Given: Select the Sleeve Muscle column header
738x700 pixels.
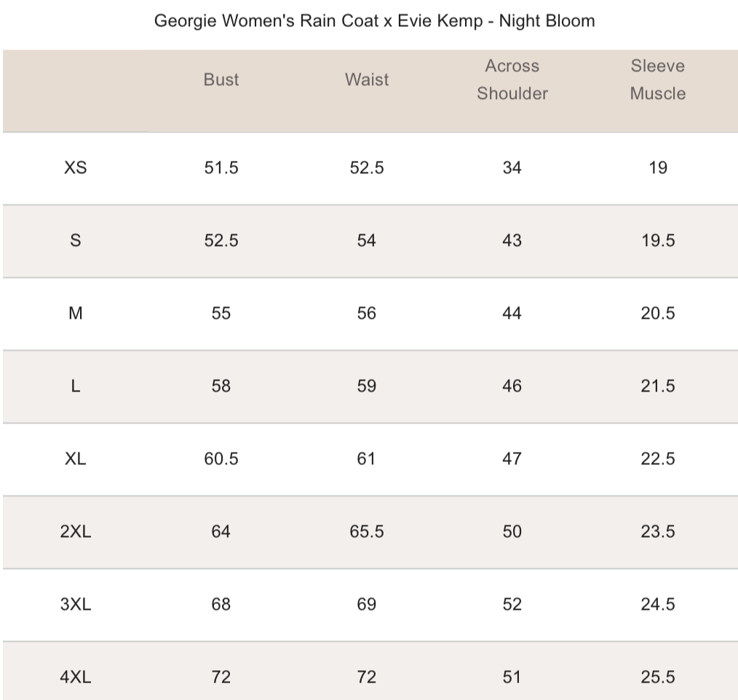Looking at the screenshot, I should click(658, 80).
